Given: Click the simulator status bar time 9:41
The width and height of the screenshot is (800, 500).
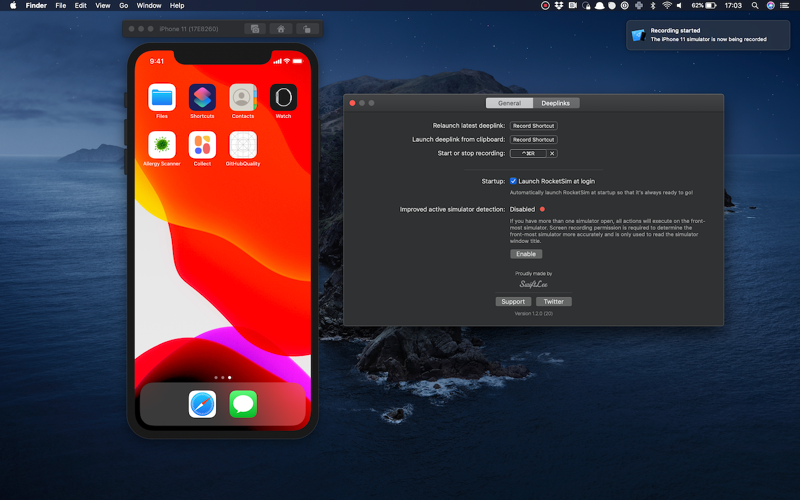Looking at the screenshot, I should click(157, 61).
